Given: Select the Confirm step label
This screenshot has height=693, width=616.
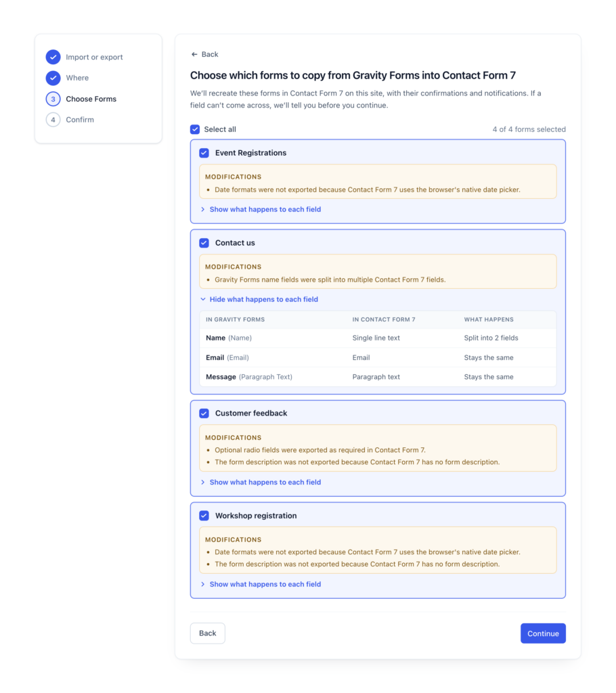Looking at the screenshot, I should click(x=80, y=120).
